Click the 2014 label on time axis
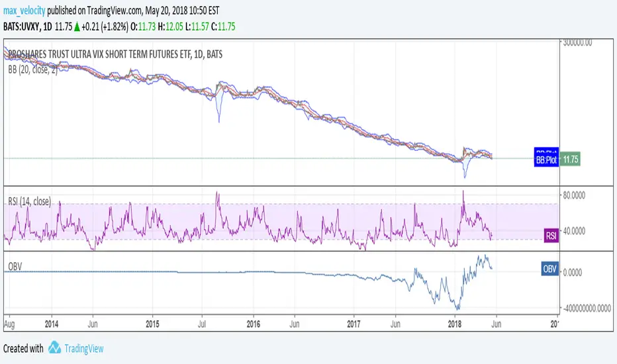 point(52,324)
